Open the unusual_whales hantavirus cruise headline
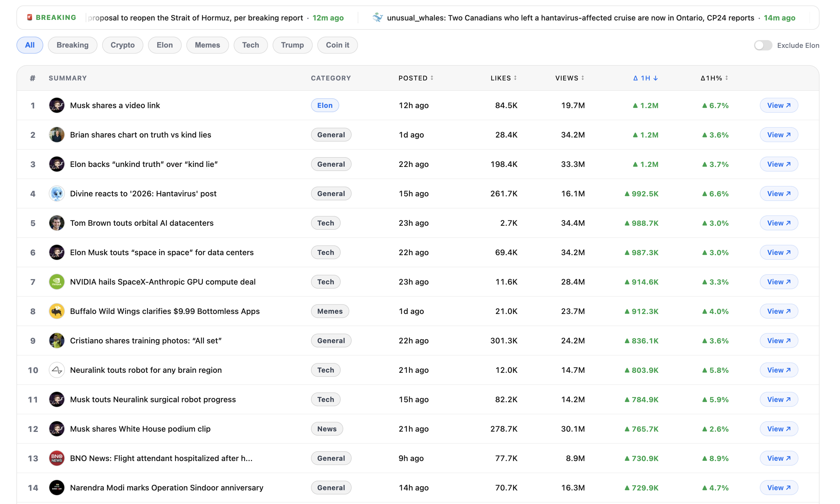This screenshot has width=840, height=504. (x=571, y=18)
